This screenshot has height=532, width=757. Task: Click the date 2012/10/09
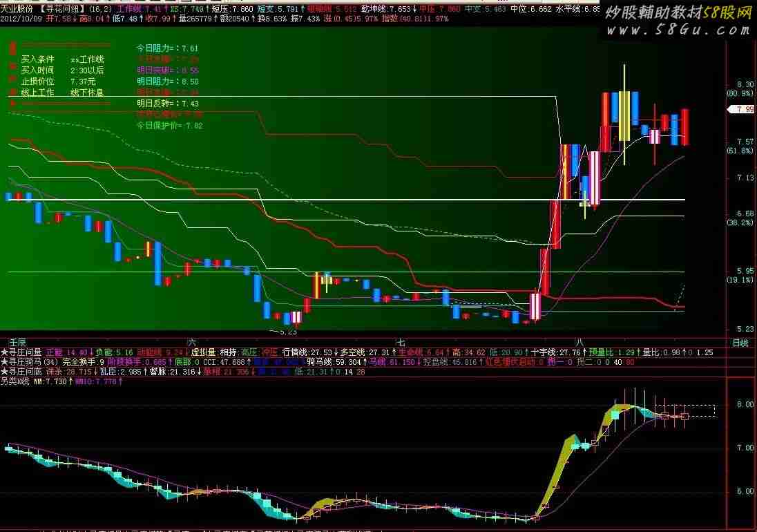point(22,19)
